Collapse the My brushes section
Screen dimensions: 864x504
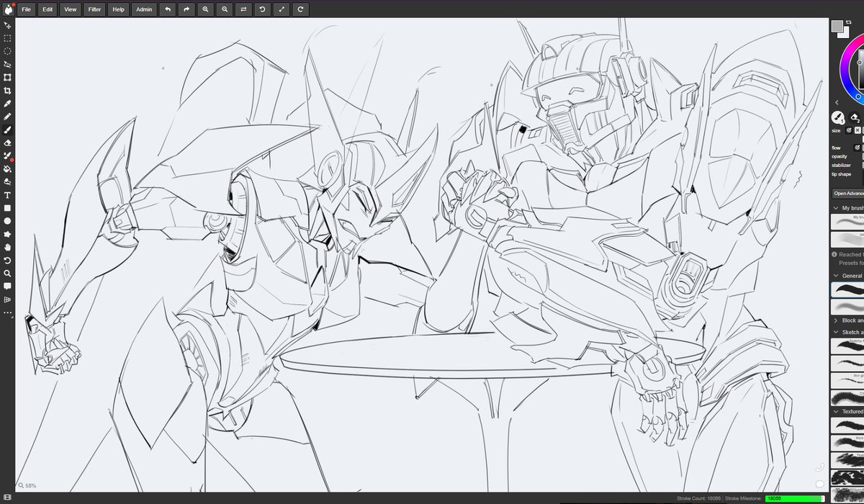pos(835,208)
